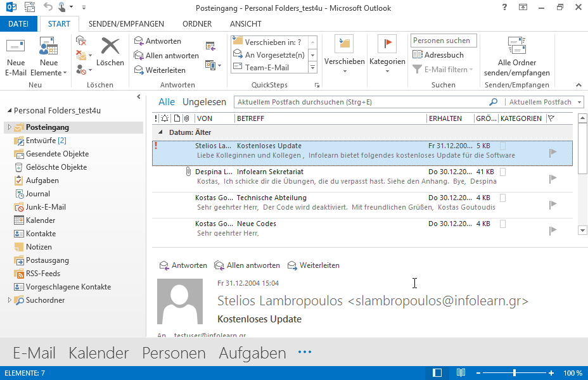
Task: Open the DATEI tab
Action: pos(18,24)
